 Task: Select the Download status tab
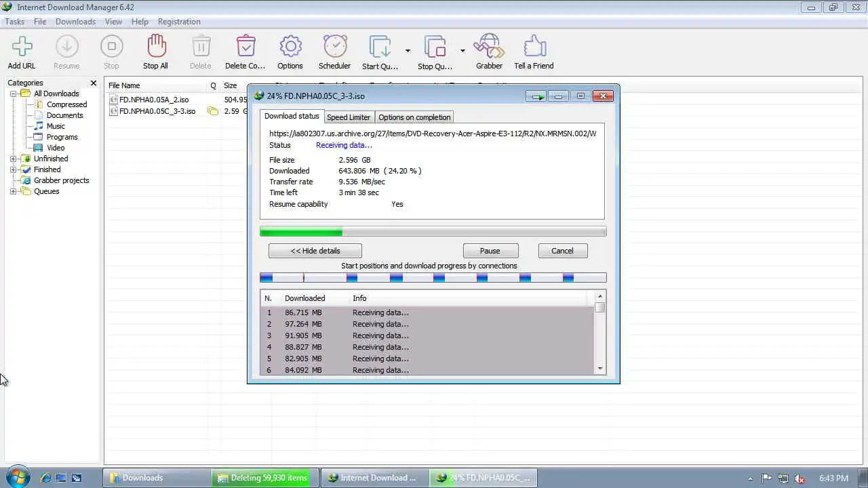[292, 116]
